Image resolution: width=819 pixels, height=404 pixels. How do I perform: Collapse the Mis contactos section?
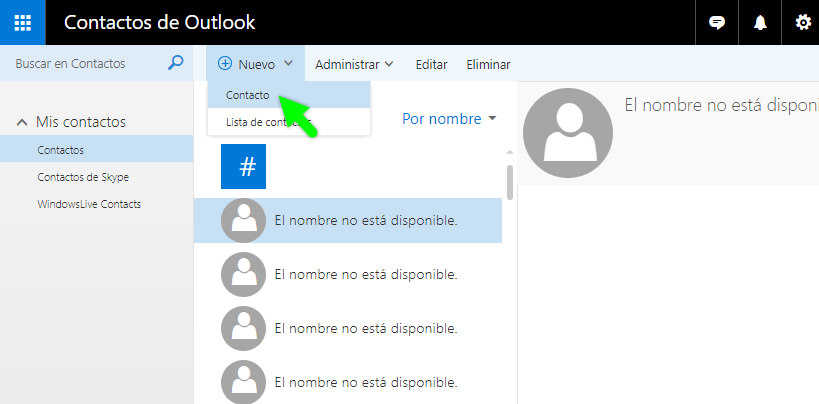click(x=22, y=122)
